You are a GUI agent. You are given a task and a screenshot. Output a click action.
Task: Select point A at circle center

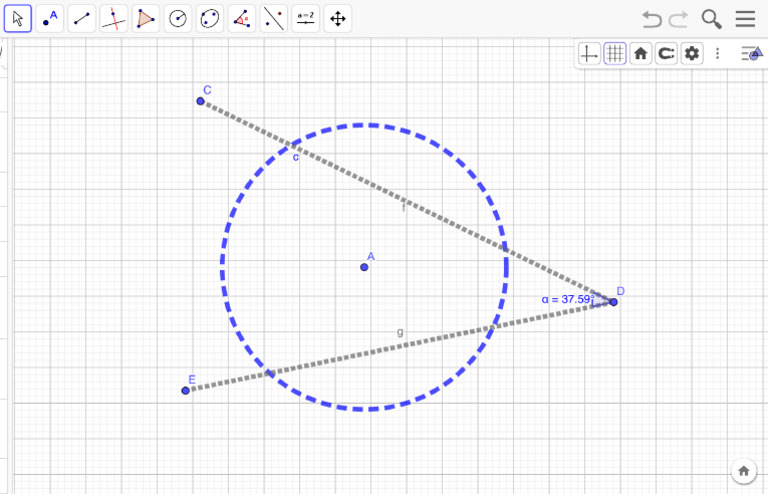coord(364,267)
